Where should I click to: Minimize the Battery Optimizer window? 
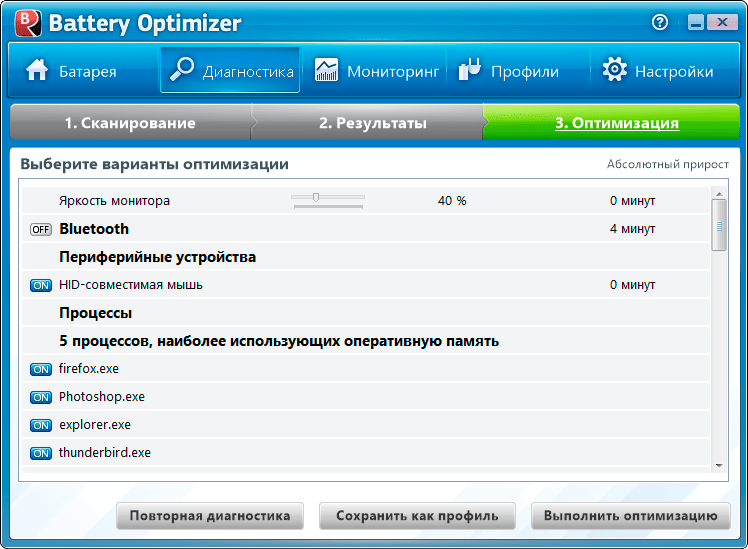coord(696,22)
